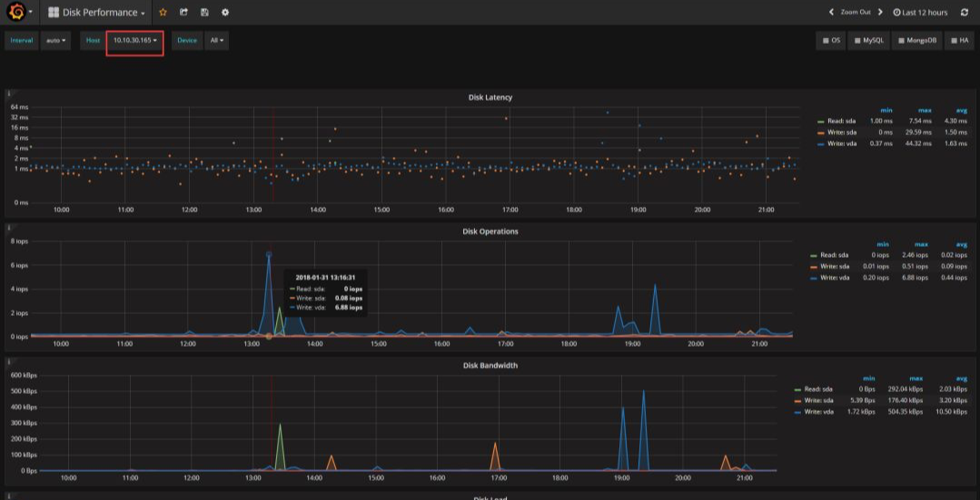This screenshot has width=980, height=500.
Task: Open the Last 12 hours time picker
Action: tap(921, 13)
